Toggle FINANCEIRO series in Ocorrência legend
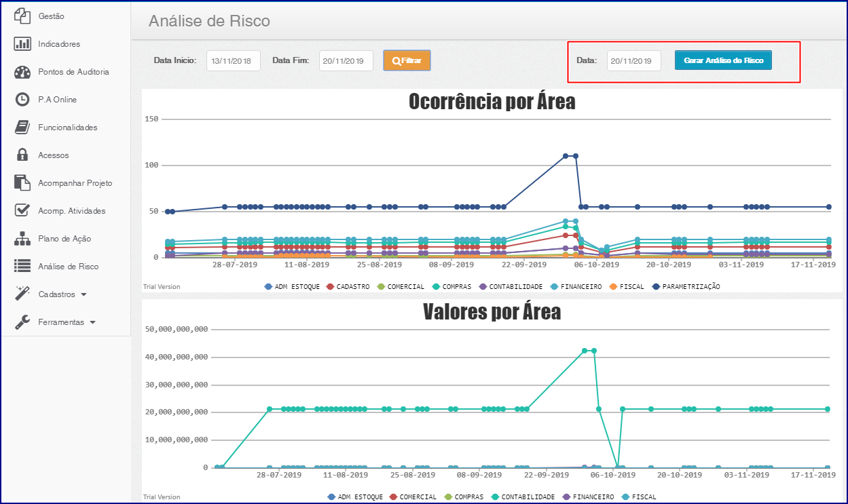This screenshot has width=848, height=504. click(x=574, y=287)
